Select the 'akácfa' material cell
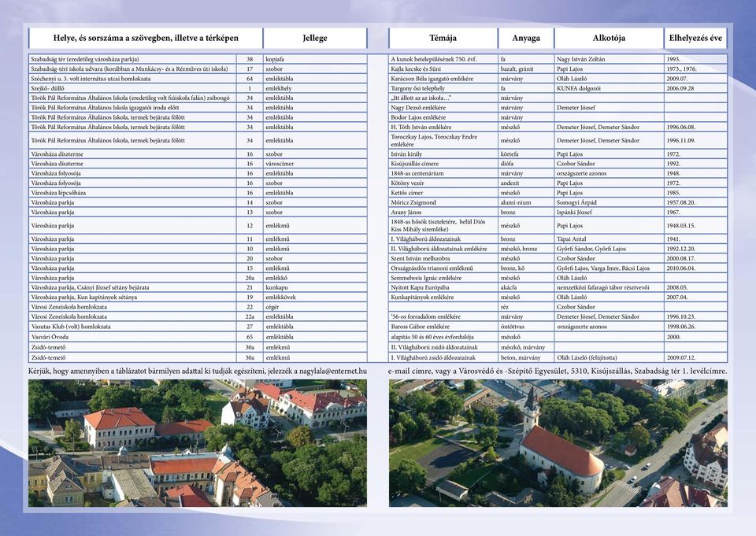The height and width of the screenshot is (536, 756). (526, 287)
